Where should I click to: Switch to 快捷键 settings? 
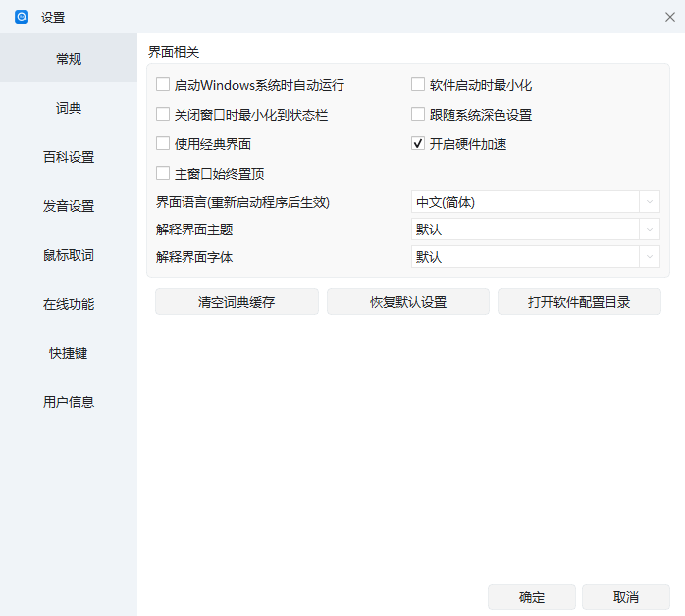click(69, 353)
